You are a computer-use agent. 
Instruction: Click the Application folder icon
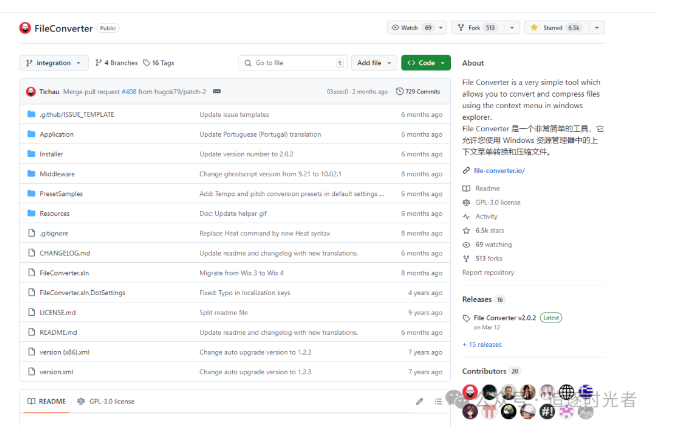(x=31, y=134)
